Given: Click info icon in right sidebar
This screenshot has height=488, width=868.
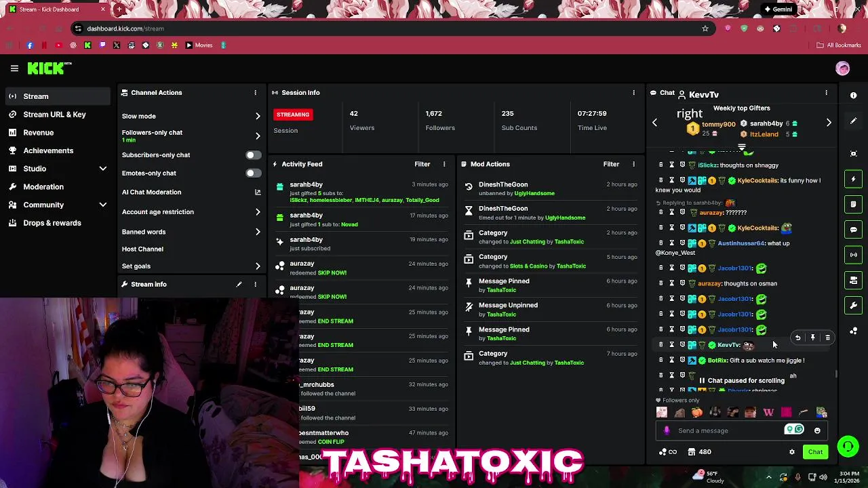Looking at the screenshot, I should tap(853, 96).
